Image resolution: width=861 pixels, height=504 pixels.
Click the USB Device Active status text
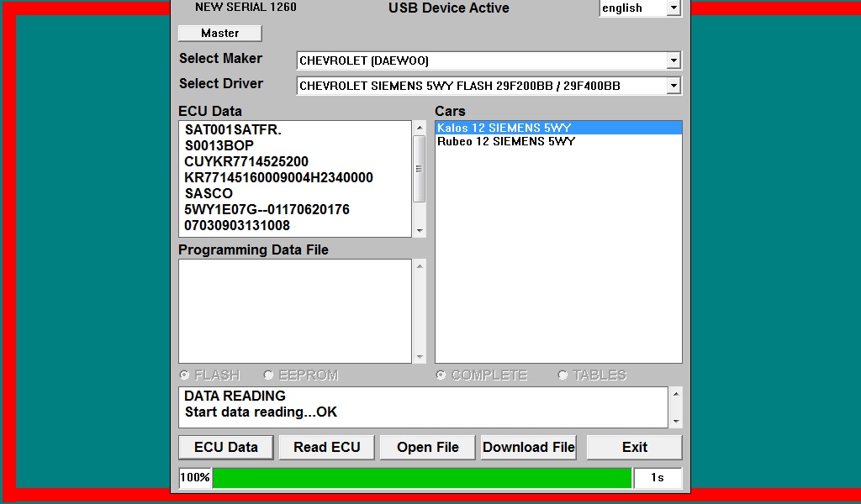point(449,8)
